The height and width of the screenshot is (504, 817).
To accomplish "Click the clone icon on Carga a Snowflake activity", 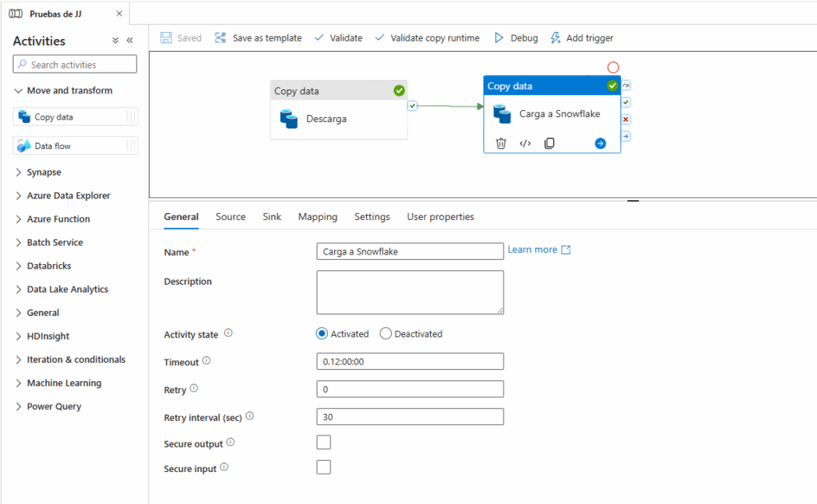I will click(x=549, y=144).
